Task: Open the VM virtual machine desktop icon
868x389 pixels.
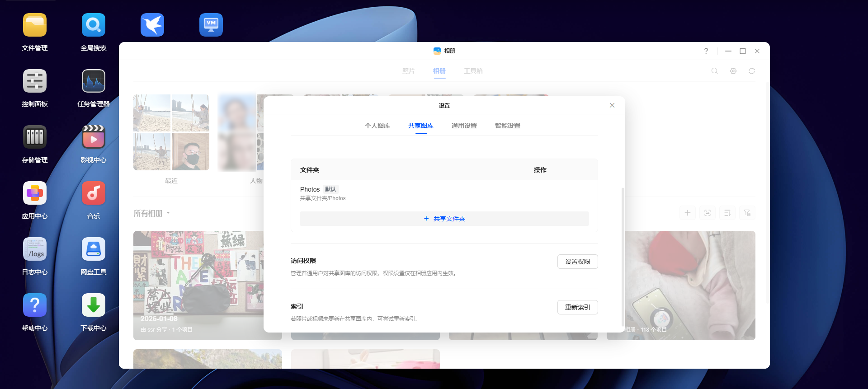Action: (211, 25)
